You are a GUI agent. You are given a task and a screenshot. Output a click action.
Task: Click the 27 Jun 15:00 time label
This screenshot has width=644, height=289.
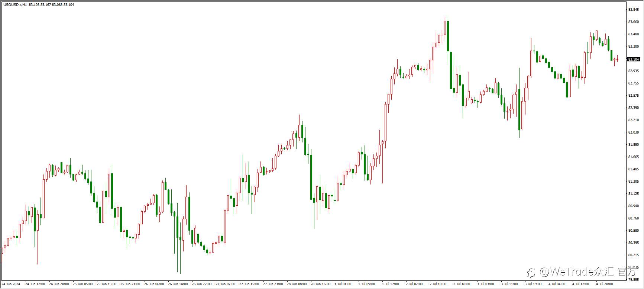coord(249,284)
